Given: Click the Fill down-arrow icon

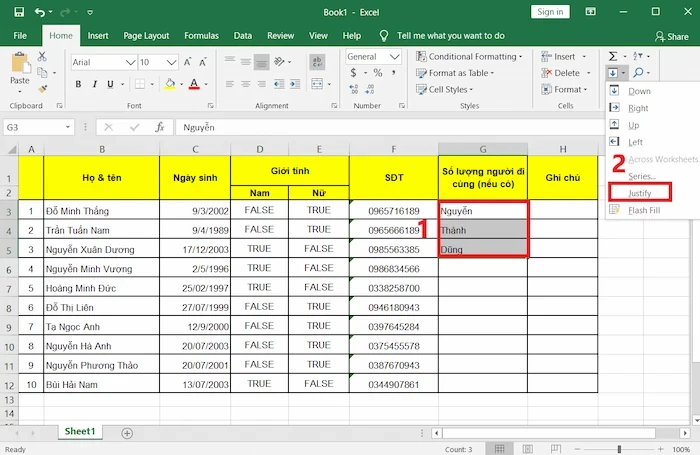Looking at the screenshot, I should (613, 72).
